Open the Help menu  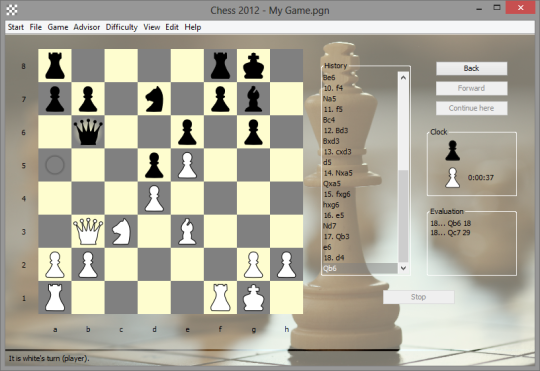[193, 27]
